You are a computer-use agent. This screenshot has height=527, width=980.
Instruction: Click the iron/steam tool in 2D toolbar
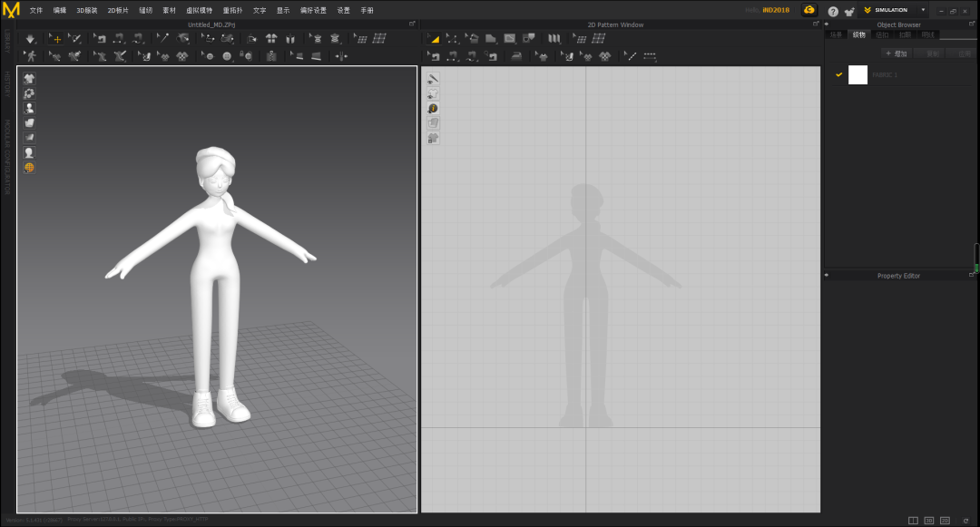515,56
